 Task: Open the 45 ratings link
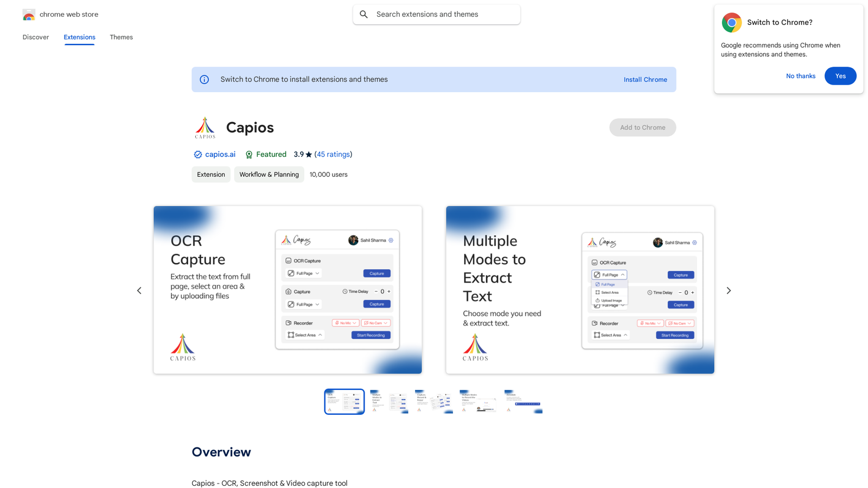(x=333, y=155)
